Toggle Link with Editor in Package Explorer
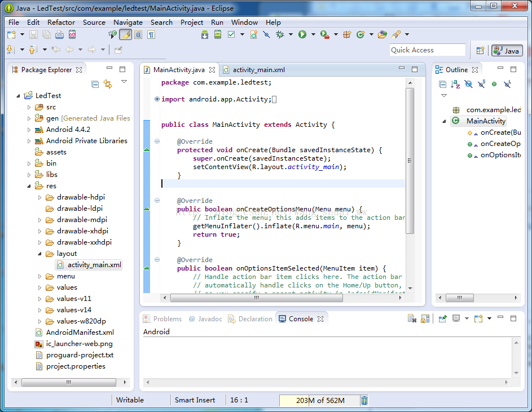Viewport: 532px width, 412px height. [108, 84]
